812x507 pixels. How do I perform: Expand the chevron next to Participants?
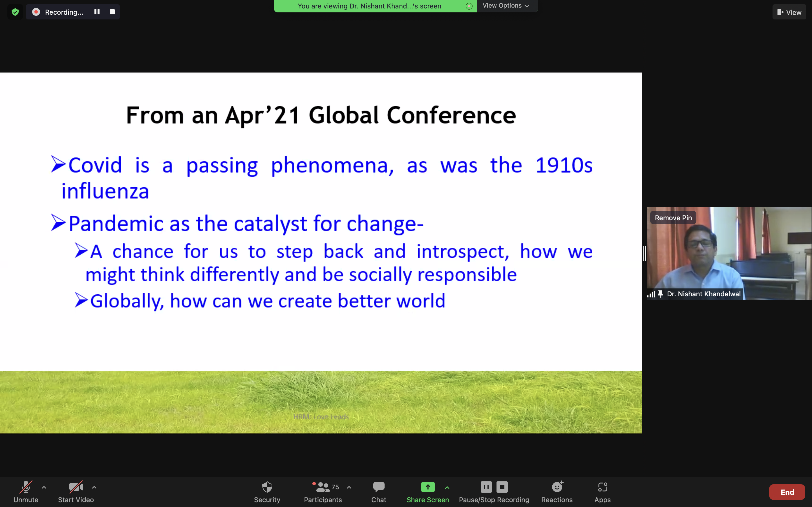(x=349, y=487)
